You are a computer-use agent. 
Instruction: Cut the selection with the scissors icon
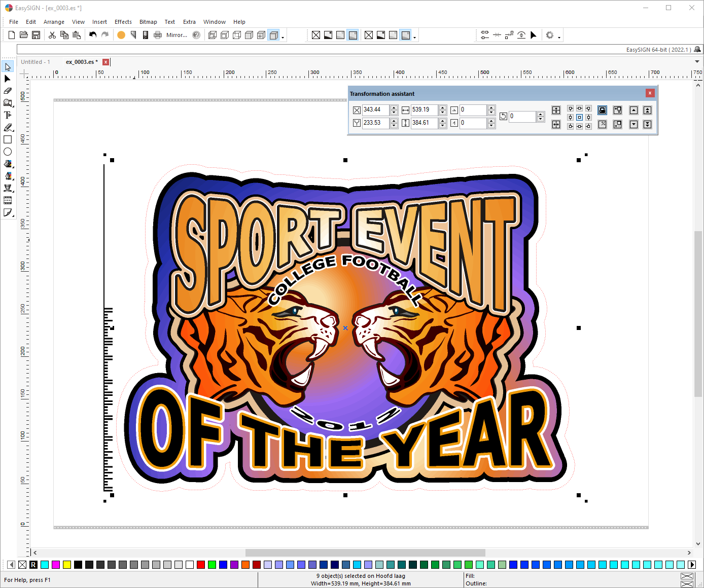tap(52, 35)
